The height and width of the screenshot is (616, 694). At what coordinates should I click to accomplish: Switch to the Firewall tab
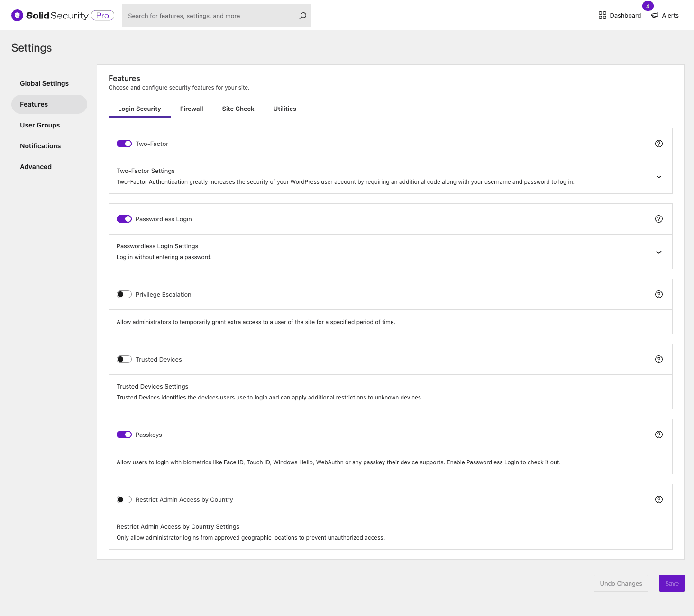click(x=192, y=109)
